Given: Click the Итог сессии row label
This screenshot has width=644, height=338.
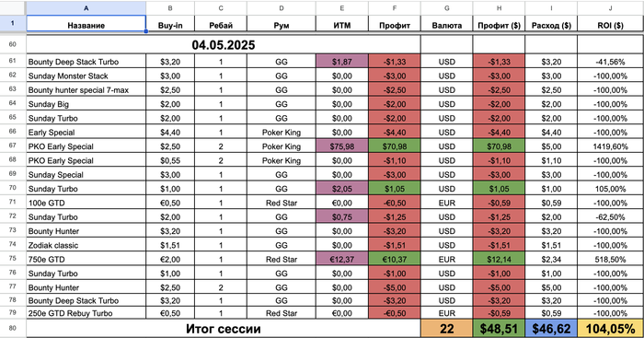Looking at the screenshot, I should [224, 329].
